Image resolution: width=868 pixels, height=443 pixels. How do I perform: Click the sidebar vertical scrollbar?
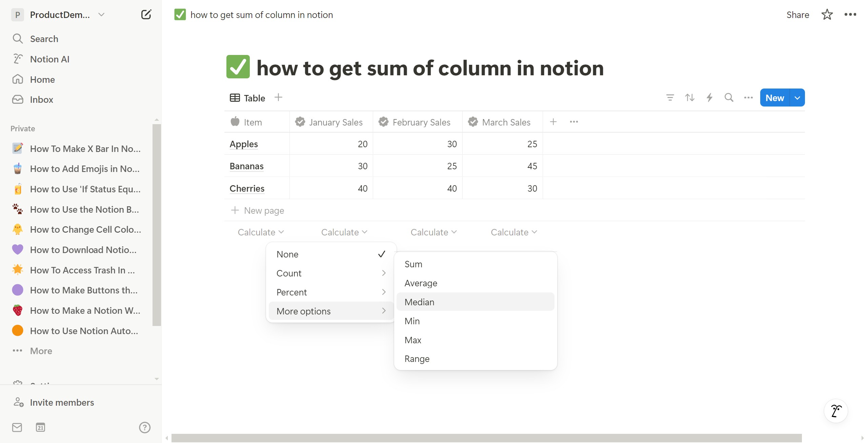(x=157, y=225)
